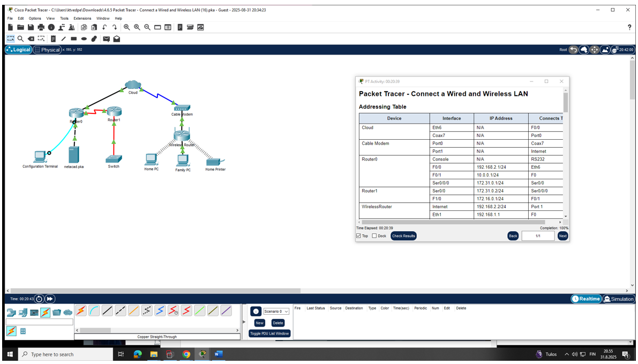Select the Draw Rectangle tool

point(73,39)
